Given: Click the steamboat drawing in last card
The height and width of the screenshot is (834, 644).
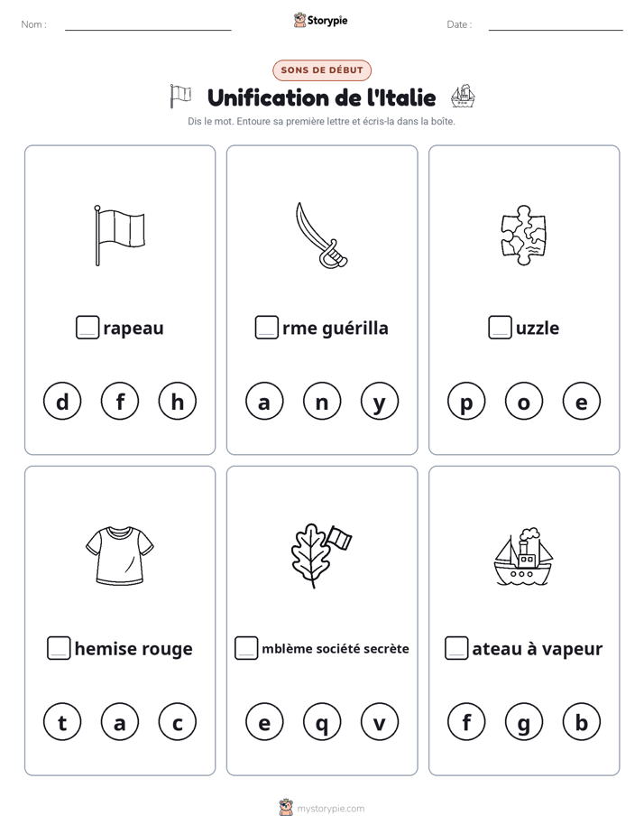Looking at the screenshot, I should pos(523,556).
